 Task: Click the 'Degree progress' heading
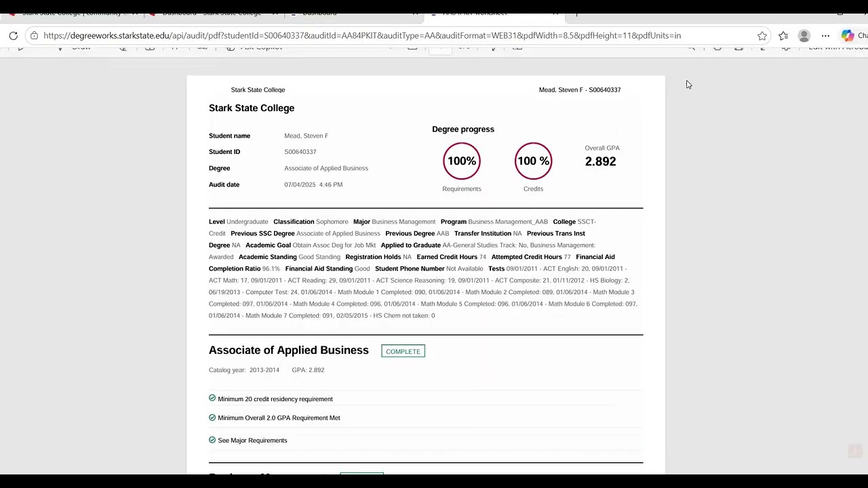(x=463, y=129)
